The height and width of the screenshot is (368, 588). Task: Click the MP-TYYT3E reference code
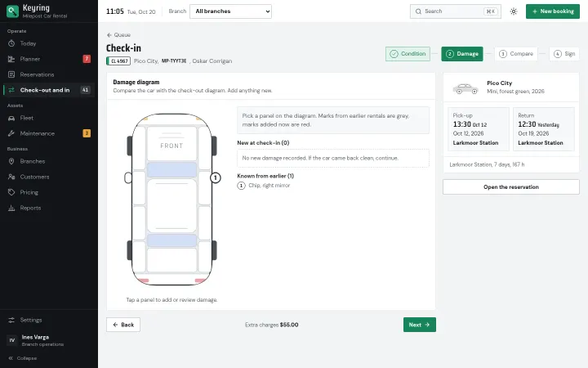pos(174,61)
